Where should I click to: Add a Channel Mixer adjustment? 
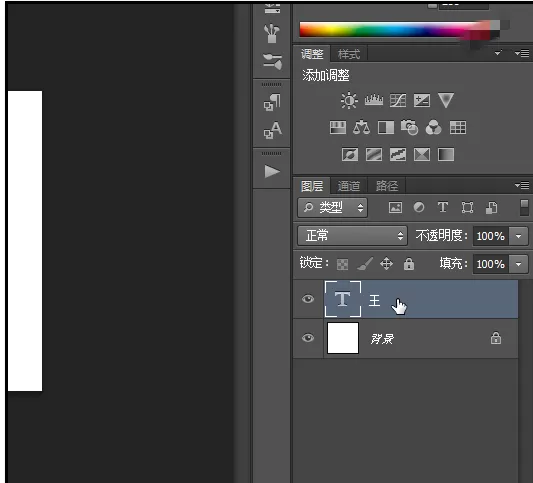[x=433, y=127]
